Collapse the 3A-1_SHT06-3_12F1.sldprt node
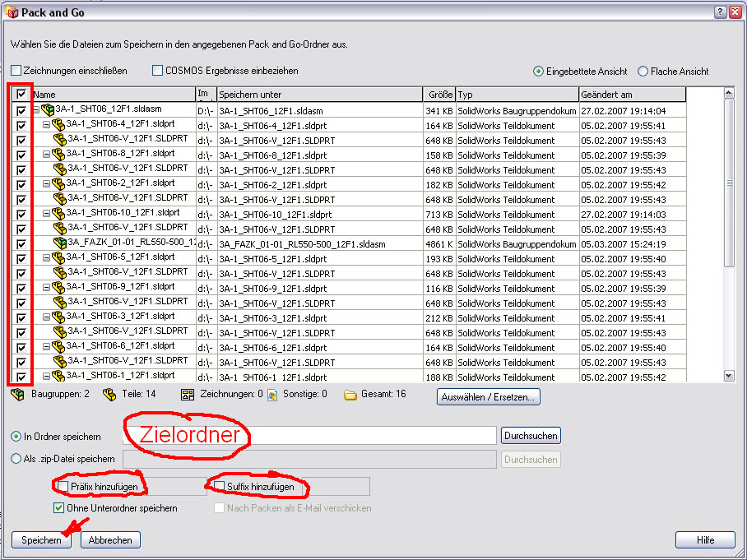This screenshot has width=747, height=560. point(46,317)
